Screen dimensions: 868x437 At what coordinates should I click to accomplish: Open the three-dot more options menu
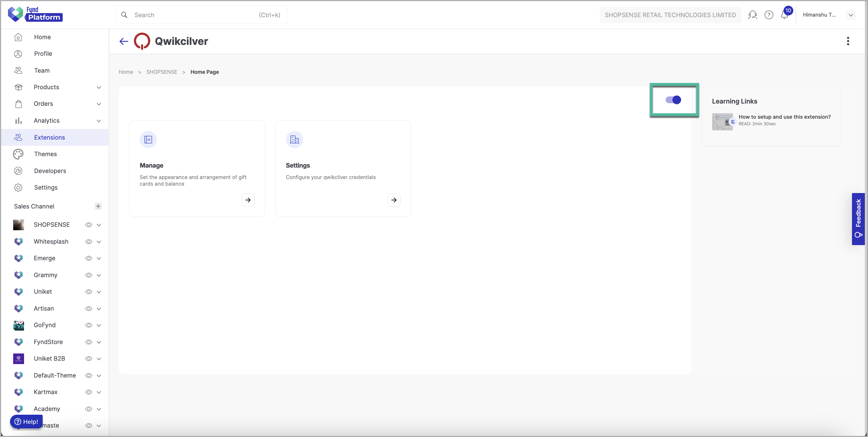coord(848,41)
